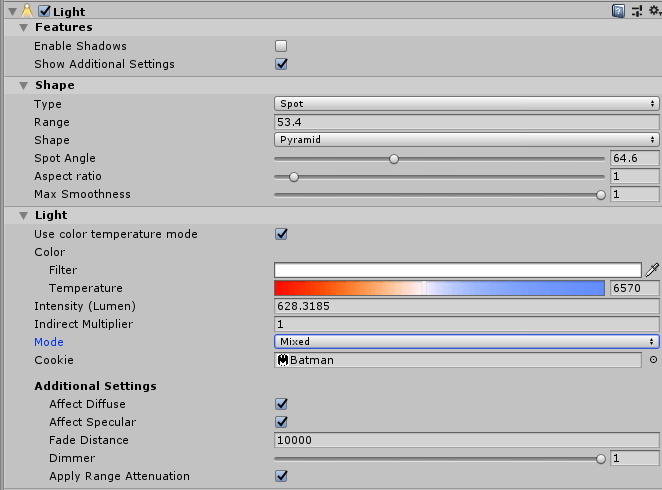
Task: Open the Light component gear settings menu
Action: click(x=653, y=11)
